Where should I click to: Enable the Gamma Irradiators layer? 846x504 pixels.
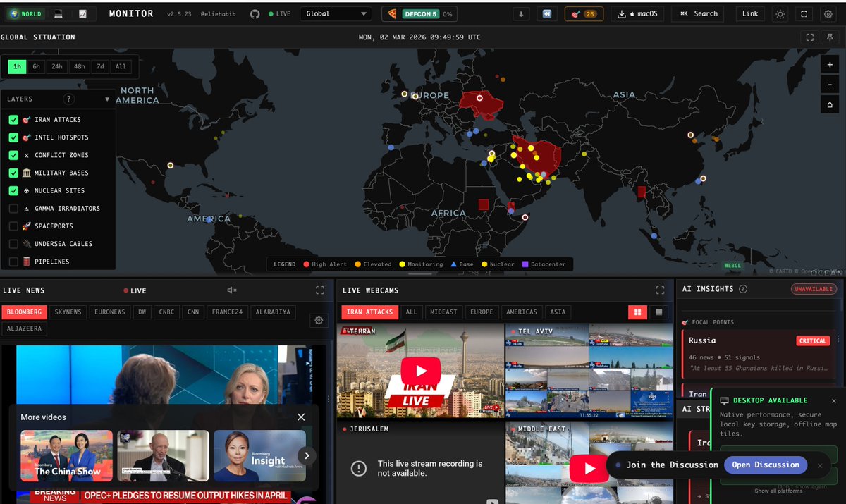[13, 209]
